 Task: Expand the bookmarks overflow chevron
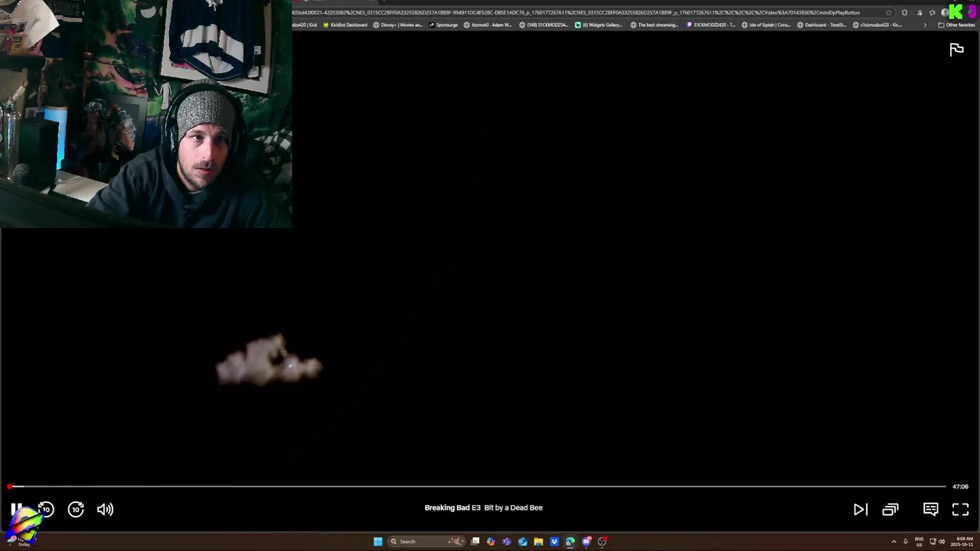(925, 24)
